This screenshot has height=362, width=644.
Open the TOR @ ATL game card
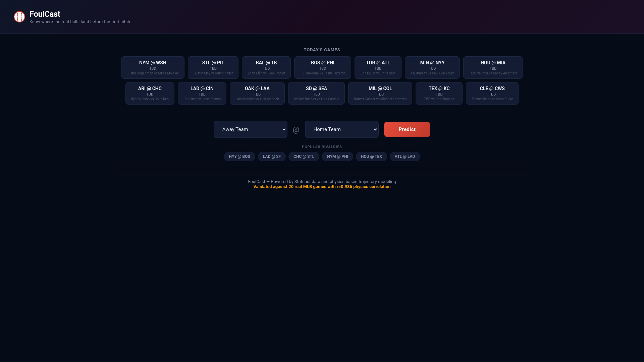(378, 67)
